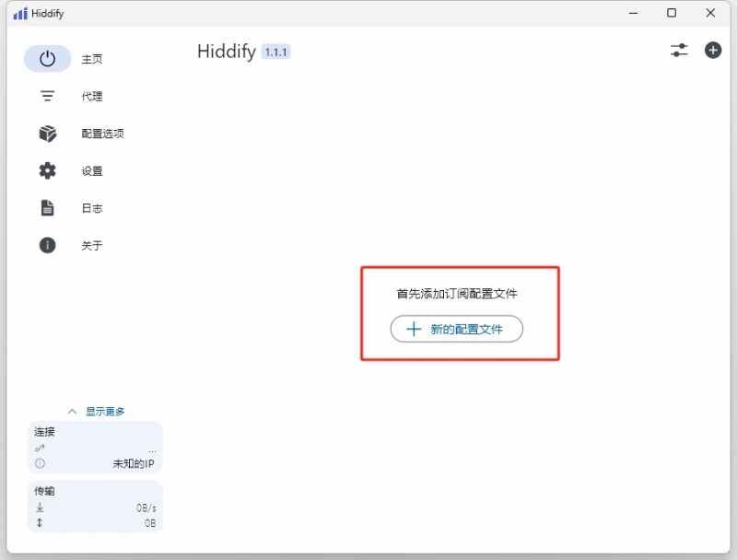Click the Hiddify app icon in the title bar
This screenshot has width=737, height=560.
click(x=20, y=13)
